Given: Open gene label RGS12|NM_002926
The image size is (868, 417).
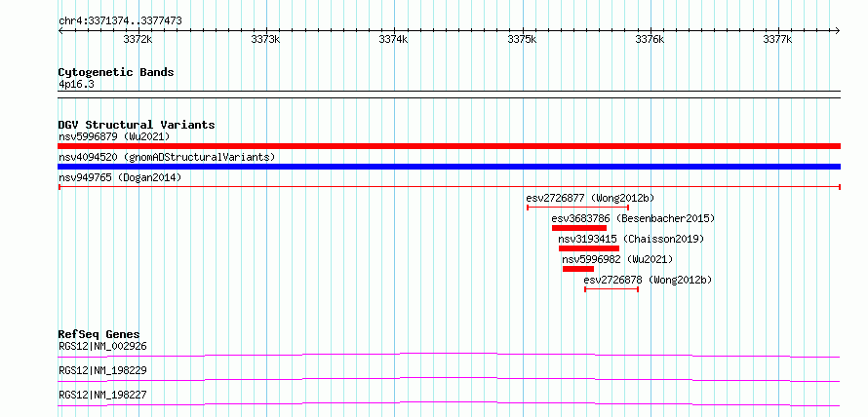Looking at the screenshot, I should pyautogui.click(x=102, y=346).
